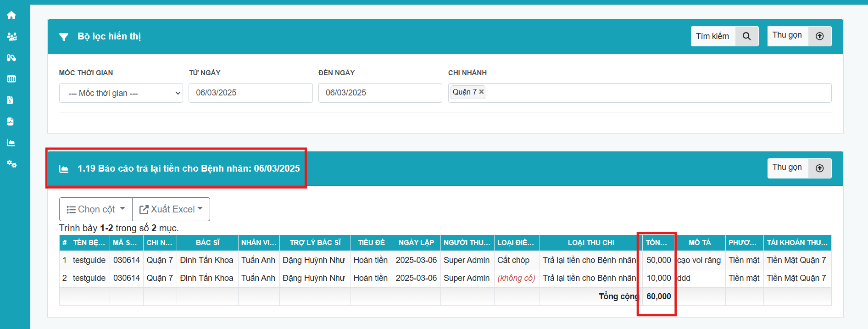The height and width of the screenshot is (329, 868).
Task: Go to the home page icon
Action: coord(11,15)
